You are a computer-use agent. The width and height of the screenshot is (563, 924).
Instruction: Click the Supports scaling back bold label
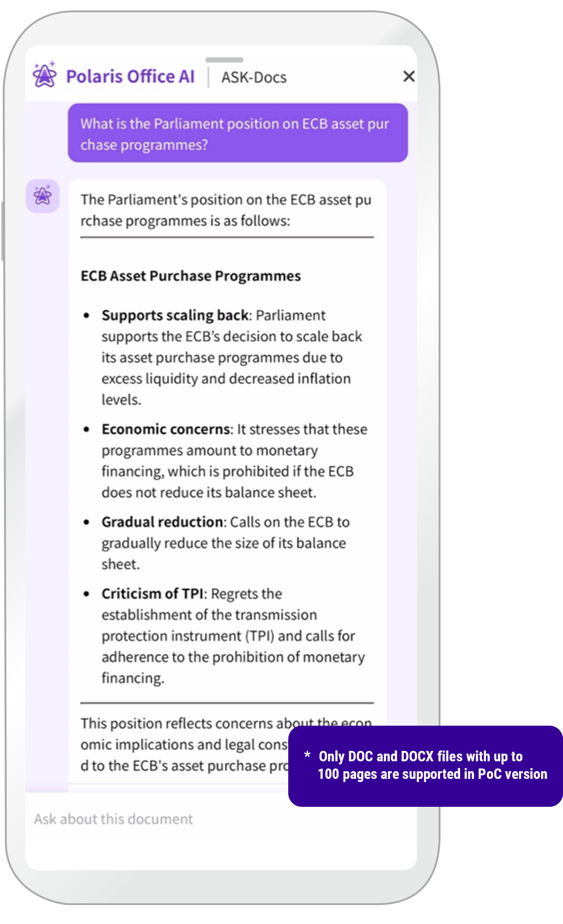click(175, 315)
